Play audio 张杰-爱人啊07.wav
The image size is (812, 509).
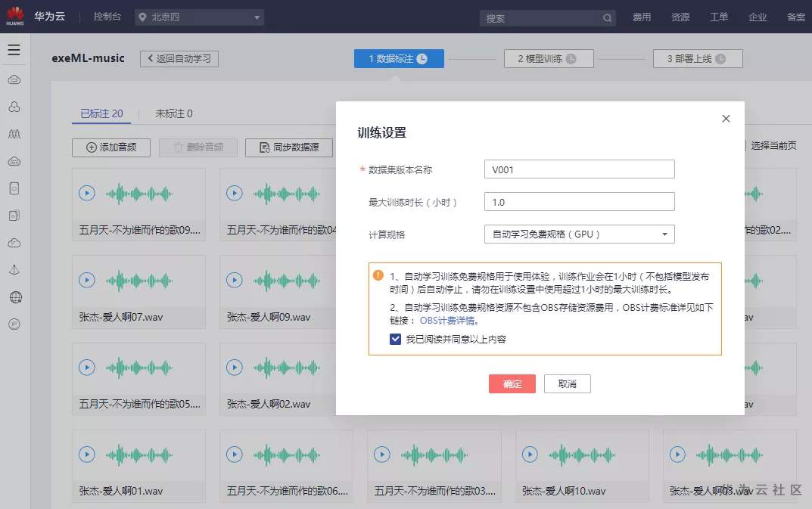click(87, 281)
